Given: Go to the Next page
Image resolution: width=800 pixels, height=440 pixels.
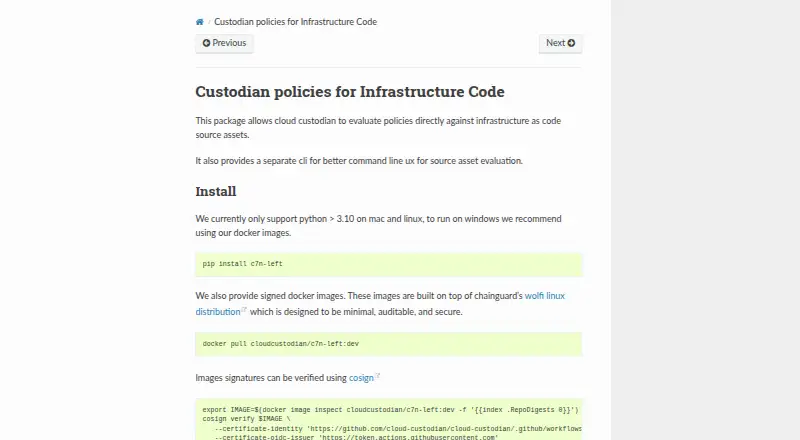Looking at the screenshot, I should pyautogui.click(x=560, y=43).
